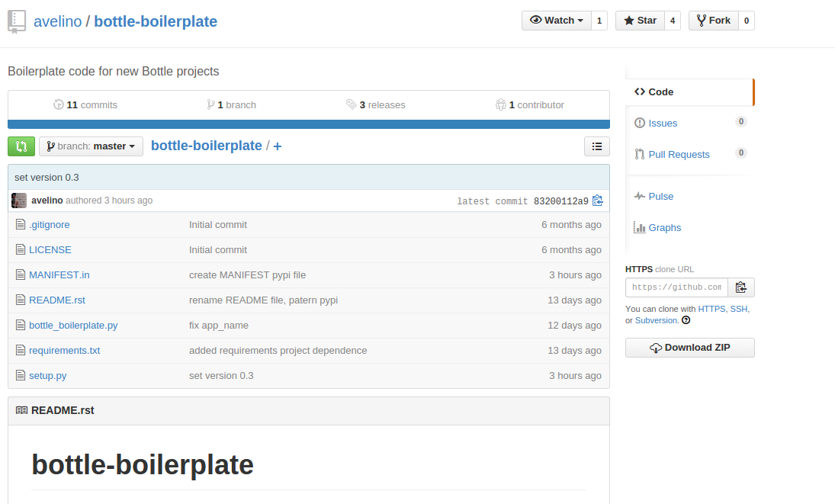835x504 pixels.
Task: Click the .gitignore file icon
Action: point(21,225)
